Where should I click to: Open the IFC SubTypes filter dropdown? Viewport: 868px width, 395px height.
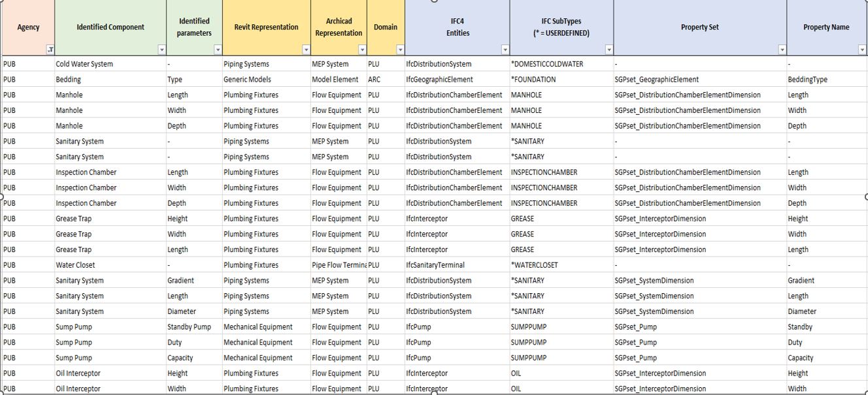609,50
